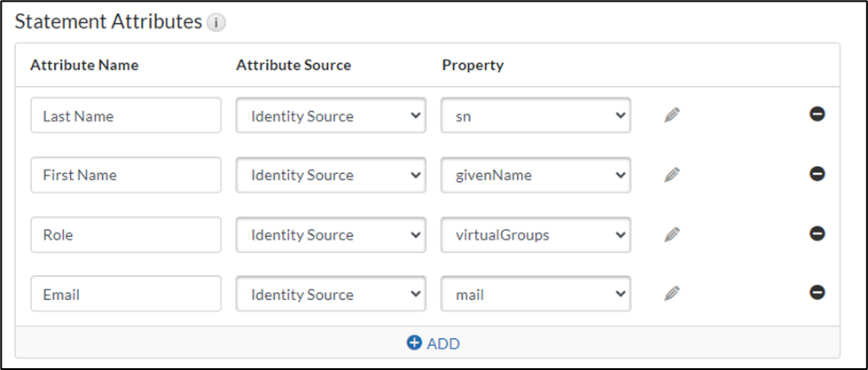Remove the Role attribute row
The height and width of the screenshot is (370, 868).
817,233
